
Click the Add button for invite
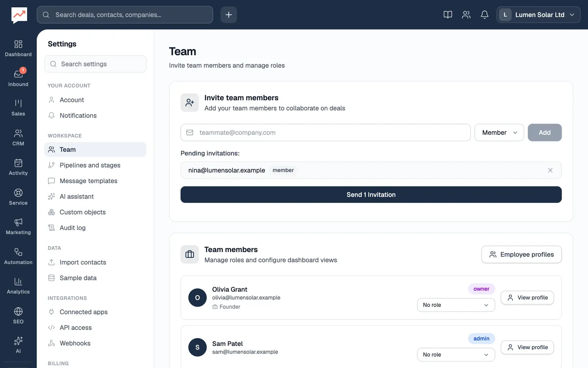tap(545, 132)
